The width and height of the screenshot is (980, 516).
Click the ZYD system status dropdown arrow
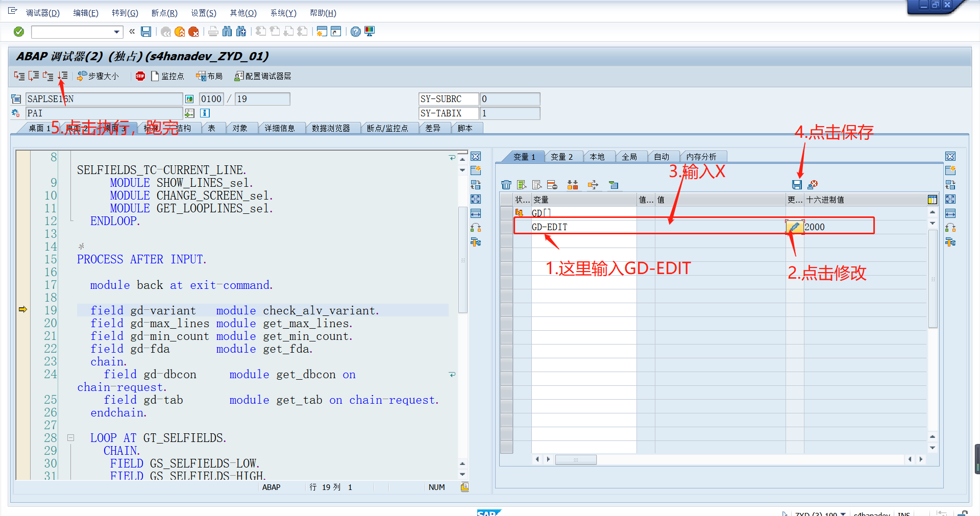click(x=843, y=513)
